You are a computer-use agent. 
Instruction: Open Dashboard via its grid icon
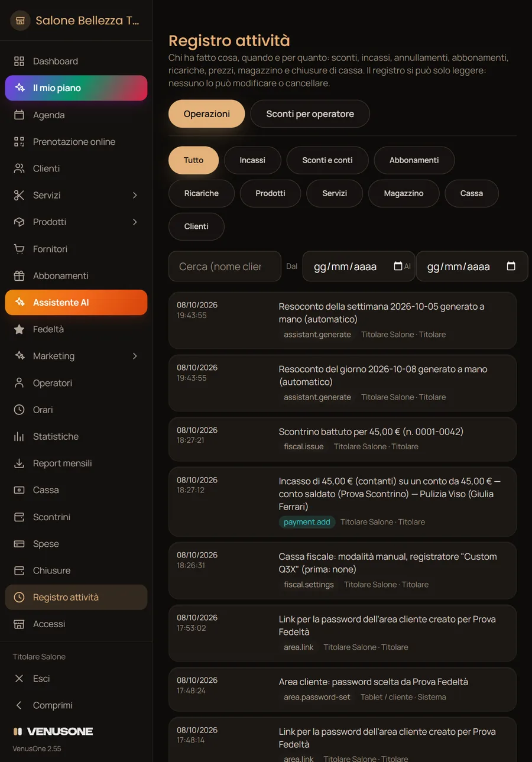[x=19, y=61]
